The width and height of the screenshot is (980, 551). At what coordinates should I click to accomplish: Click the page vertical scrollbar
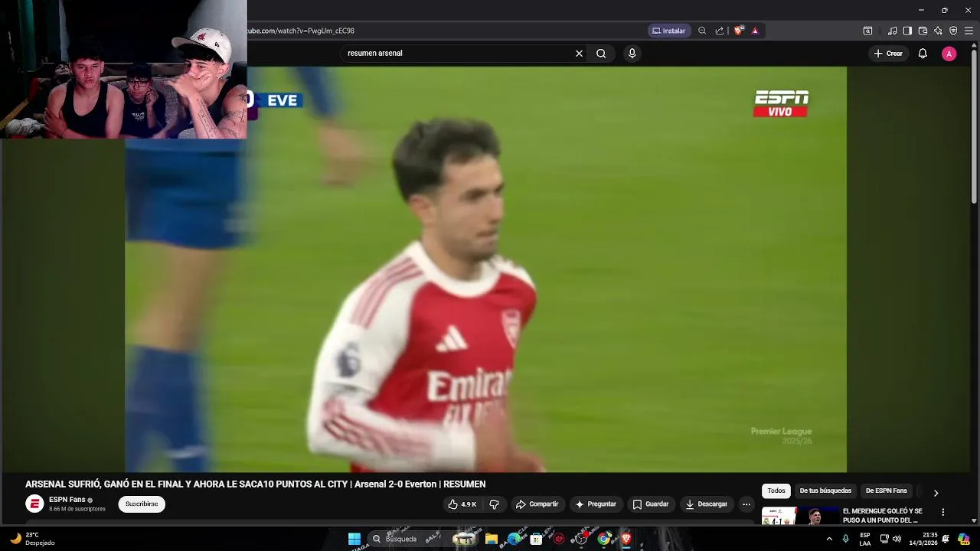[974, 126]
